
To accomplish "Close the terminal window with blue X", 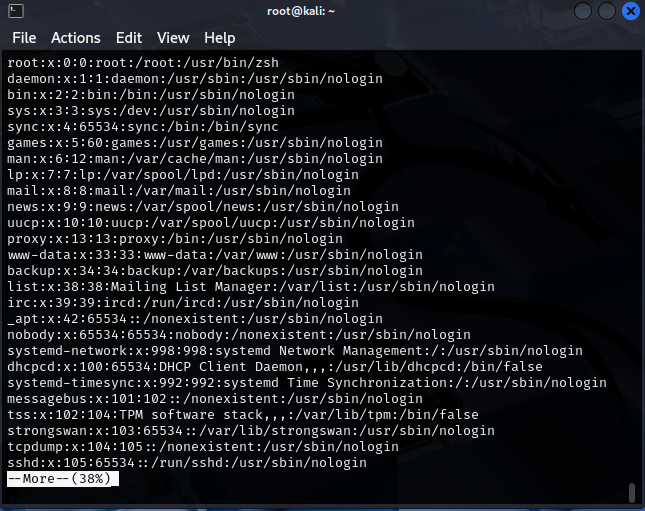I will coord(631,11).
